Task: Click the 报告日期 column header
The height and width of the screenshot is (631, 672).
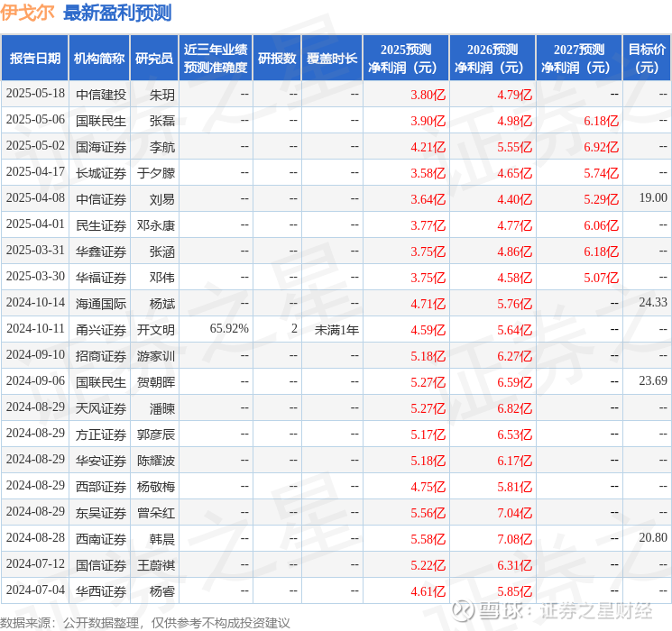Action: pos(34,59)
